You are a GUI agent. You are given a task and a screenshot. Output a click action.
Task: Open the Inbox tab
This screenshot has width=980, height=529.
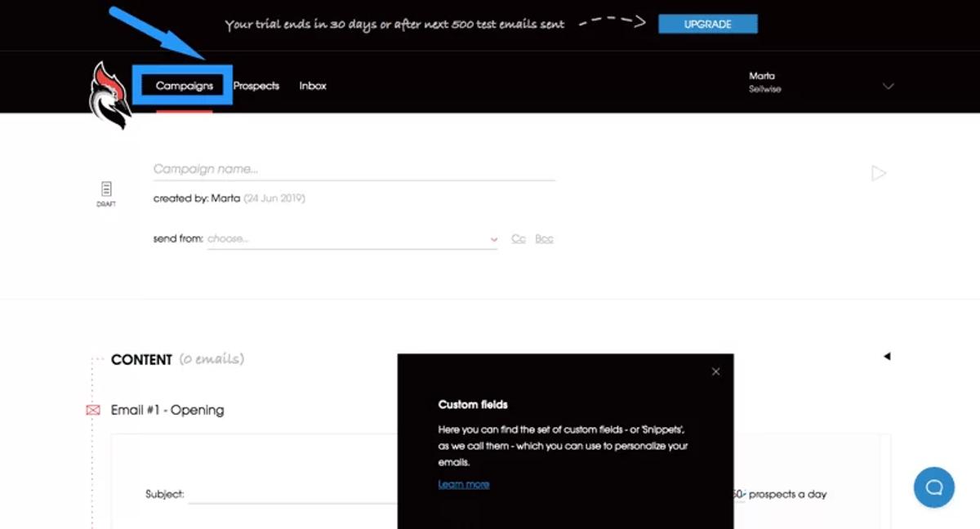[313, 86]
